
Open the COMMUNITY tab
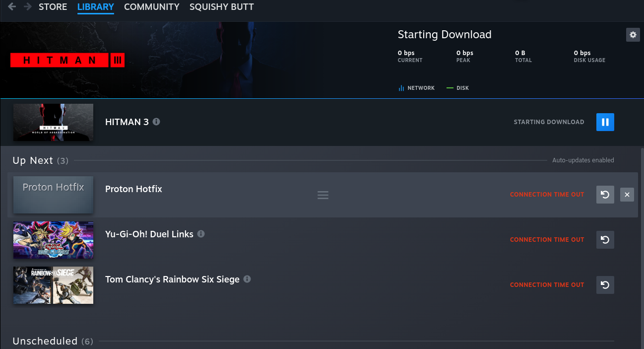point(151,7)
